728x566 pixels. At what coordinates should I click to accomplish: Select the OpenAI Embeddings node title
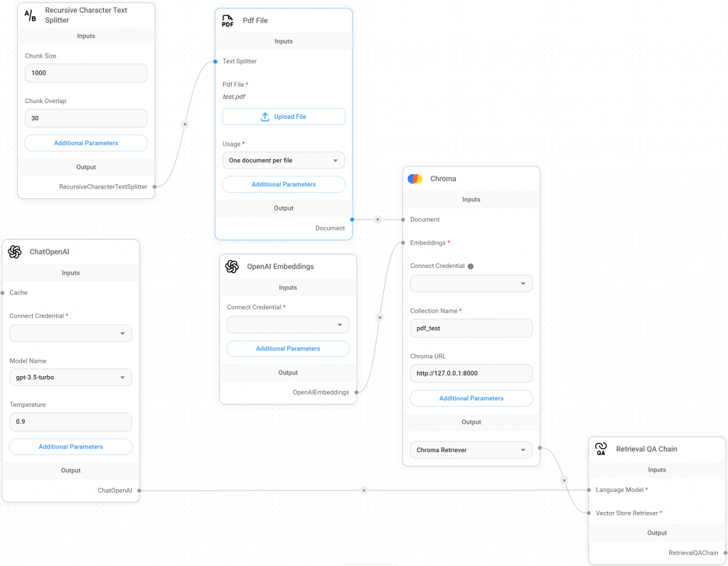point(280,267)
